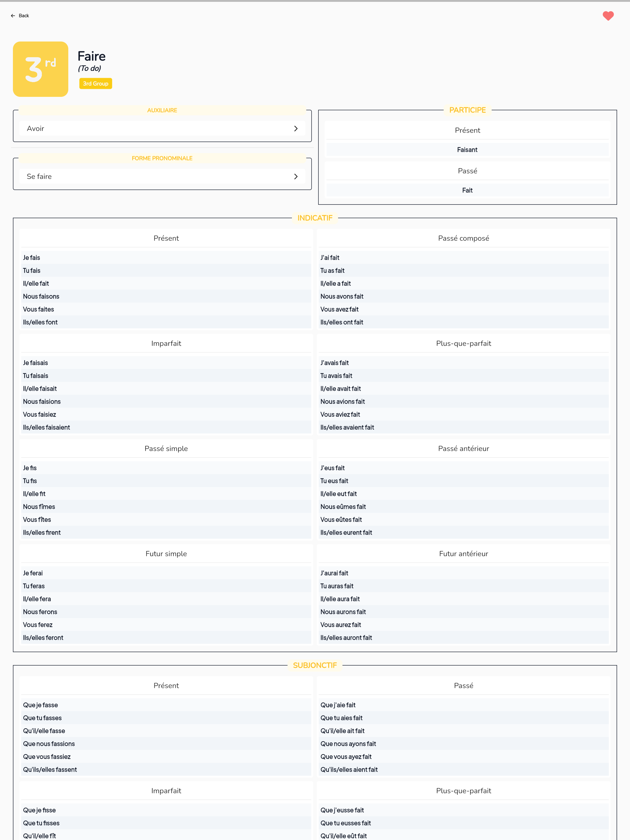Select the participe passé Fait
630x840 pixels.
[467, 190]
